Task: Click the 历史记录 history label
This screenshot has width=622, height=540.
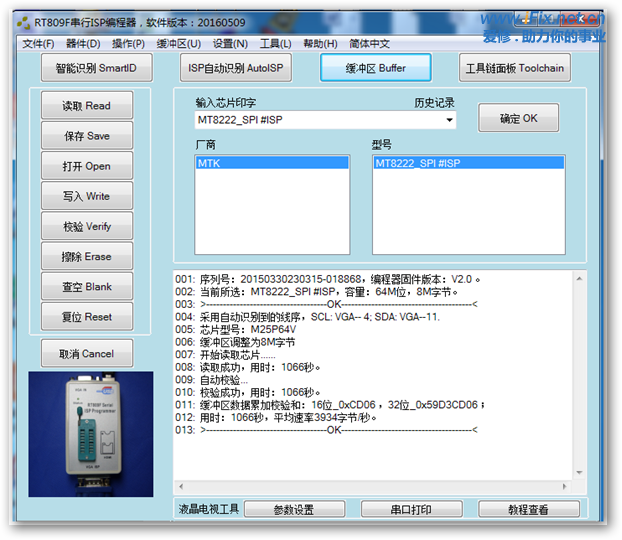Action: click(x=434, y=103)
